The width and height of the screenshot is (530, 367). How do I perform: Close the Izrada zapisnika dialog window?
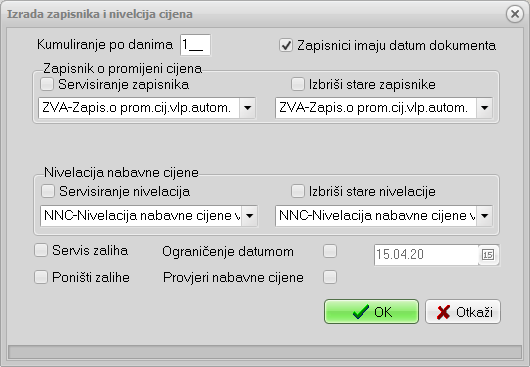pyautogui.click(x=514, y=14)
